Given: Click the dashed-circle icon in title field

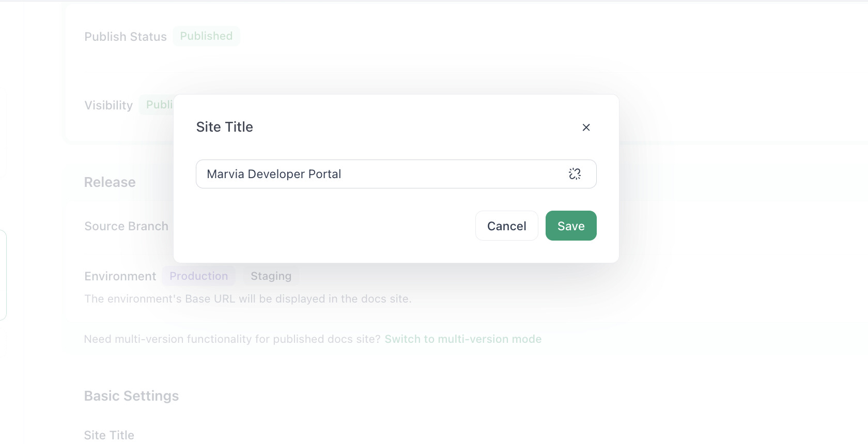Looking at the screenshot, I should coord(575,174).
